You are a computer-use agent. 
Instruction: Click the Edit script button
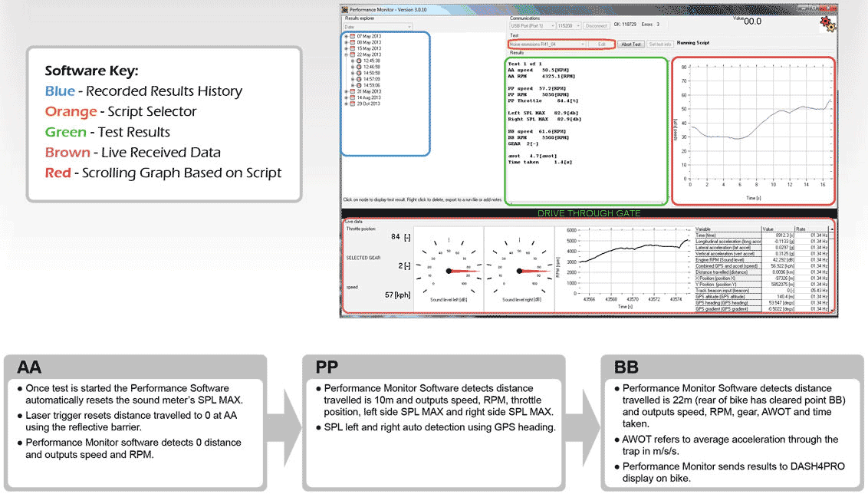point(601,44)
